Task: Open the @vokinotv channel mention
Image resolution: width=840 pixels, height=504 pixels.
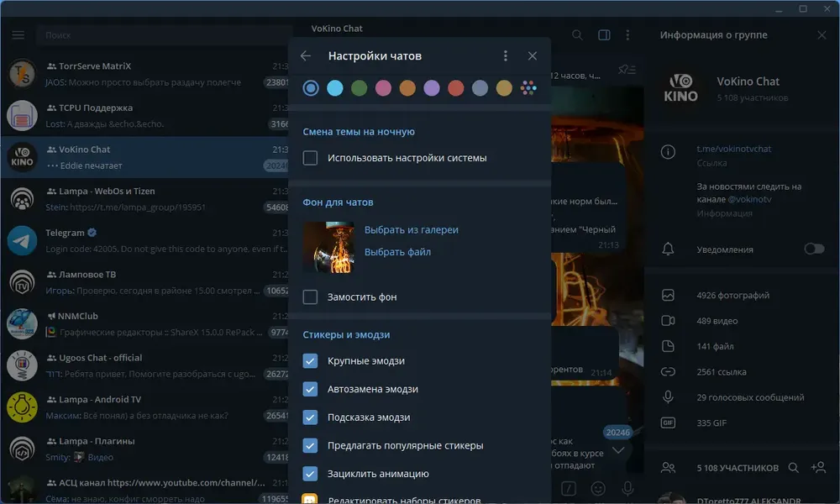Action: 749,199
